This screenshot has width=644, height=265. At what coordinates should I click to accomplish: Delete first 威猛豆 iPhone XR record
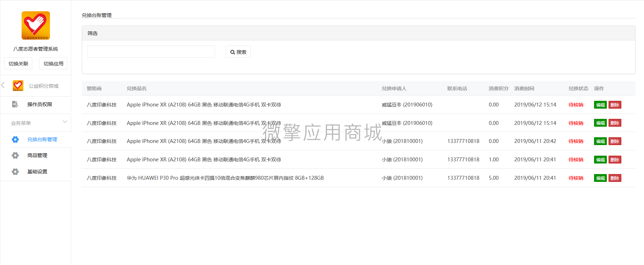[615, 105]
